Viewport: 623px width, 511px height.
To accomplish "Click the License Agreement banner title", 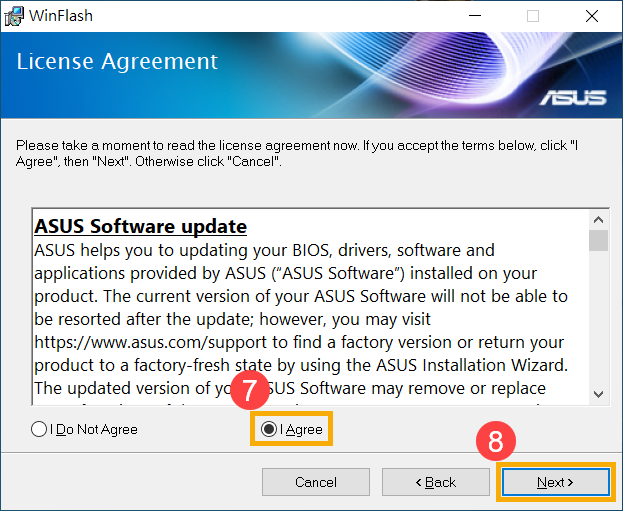I will click(x=117, y=62).
